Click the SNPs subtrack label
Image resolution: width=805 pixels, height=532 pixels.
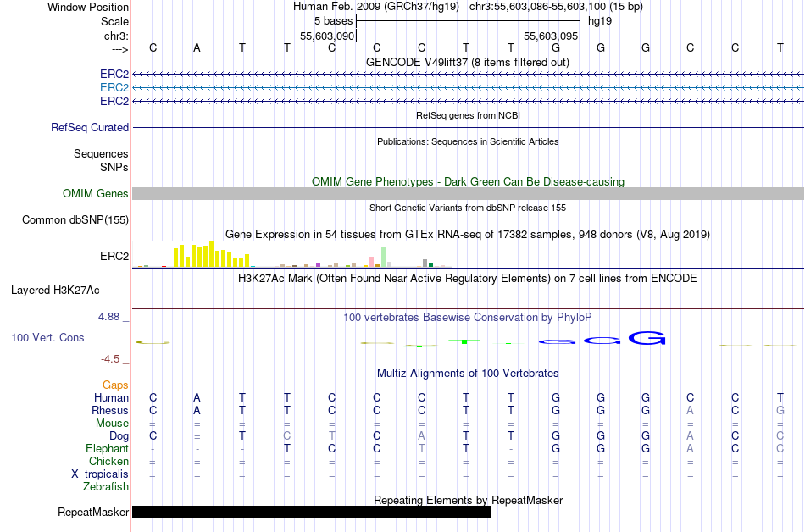point(114,167)
